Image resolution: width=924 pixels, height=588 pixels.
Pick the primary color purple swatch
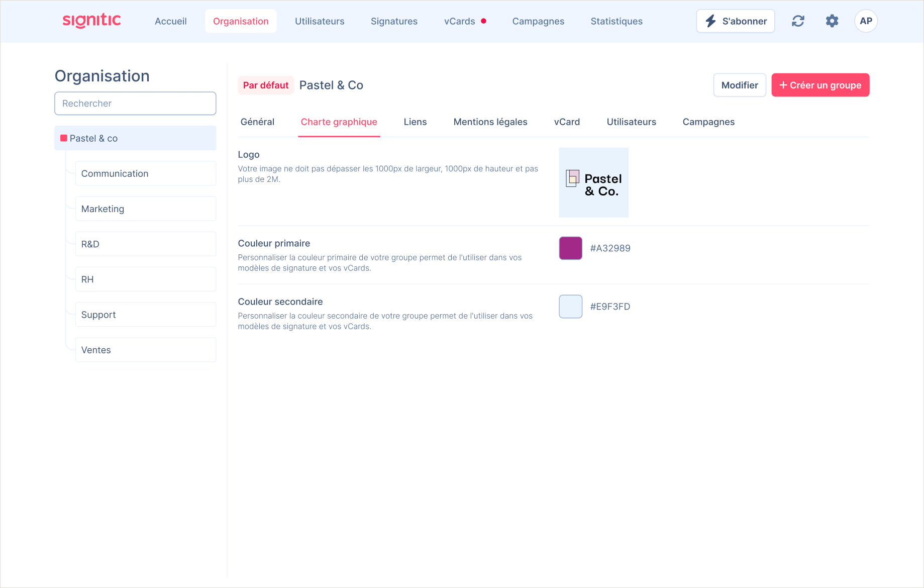coord(570,248)
